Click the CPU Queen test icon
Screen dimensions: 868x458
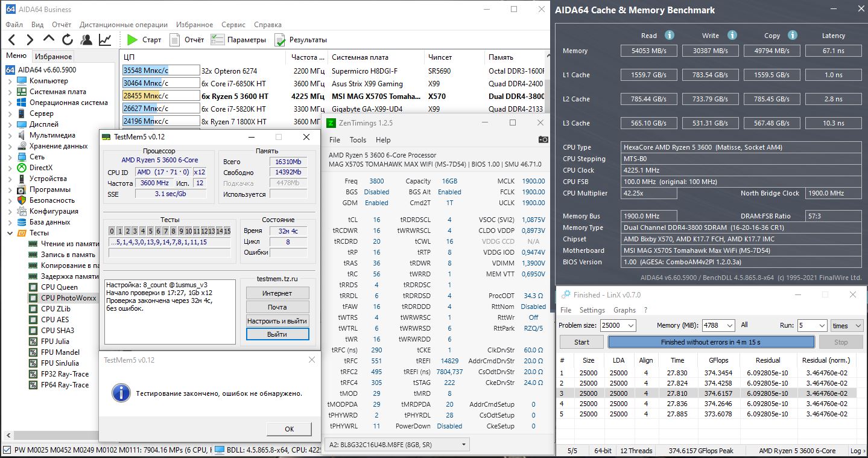33,287
